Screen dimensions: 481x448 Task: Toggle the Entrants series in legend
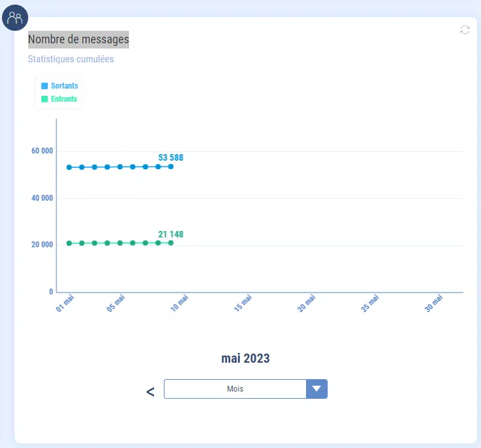click(64, 99)
